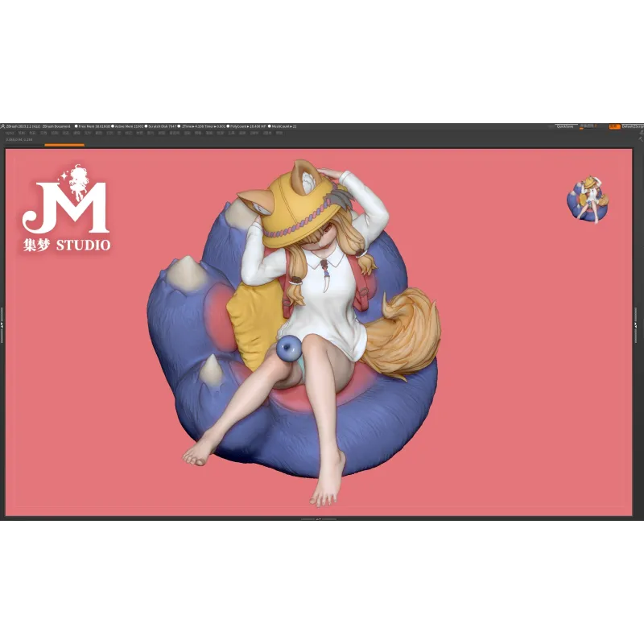Click the DefaultZScript button
The height and width of the screenshot is (644, 644).
pyautogui.click(x=633, y=126)
